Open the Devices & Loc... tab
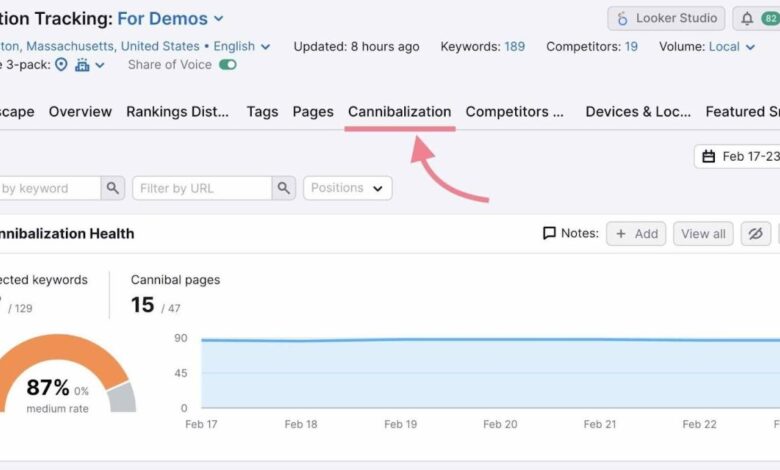 (638, 112)
